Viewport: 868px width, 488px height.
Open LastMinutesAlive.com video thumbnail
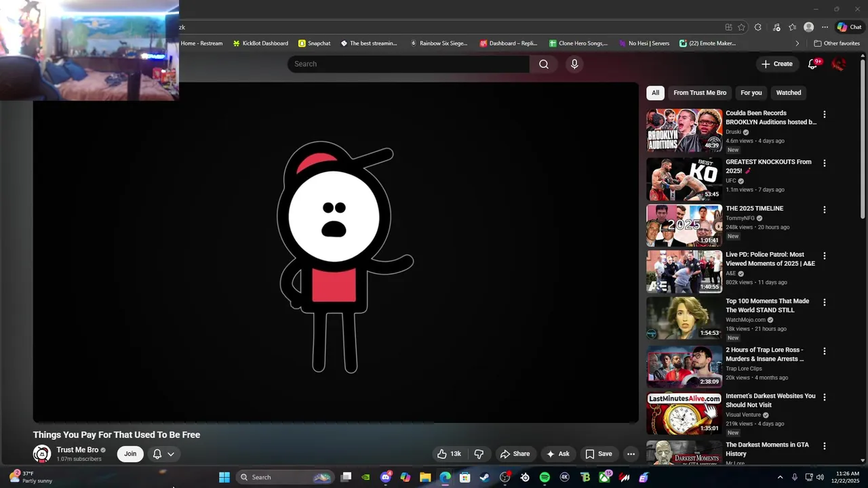point(684,413)
